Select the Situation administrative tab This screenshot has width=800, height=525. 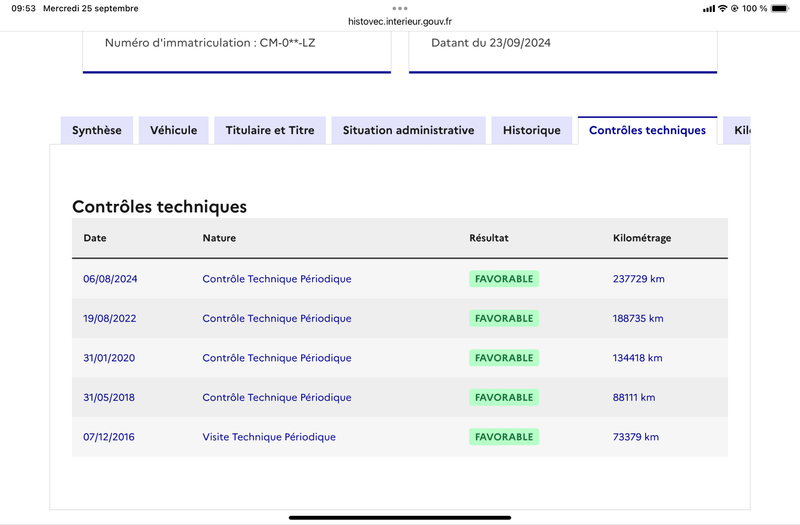click(408, 130)
